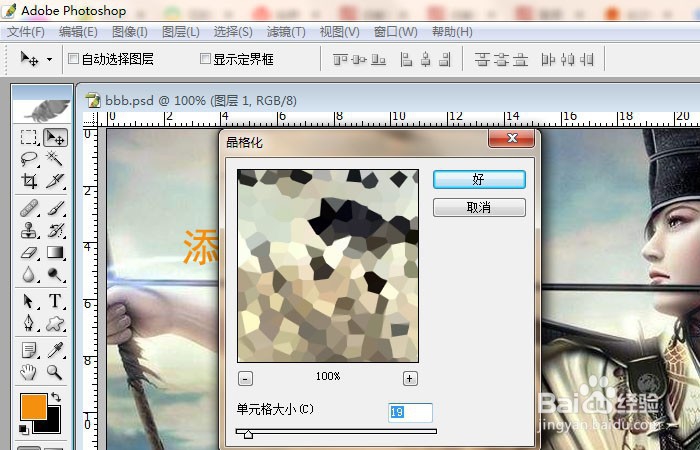
Task: Select the Zoom tool
Action: tap(55, 372)
